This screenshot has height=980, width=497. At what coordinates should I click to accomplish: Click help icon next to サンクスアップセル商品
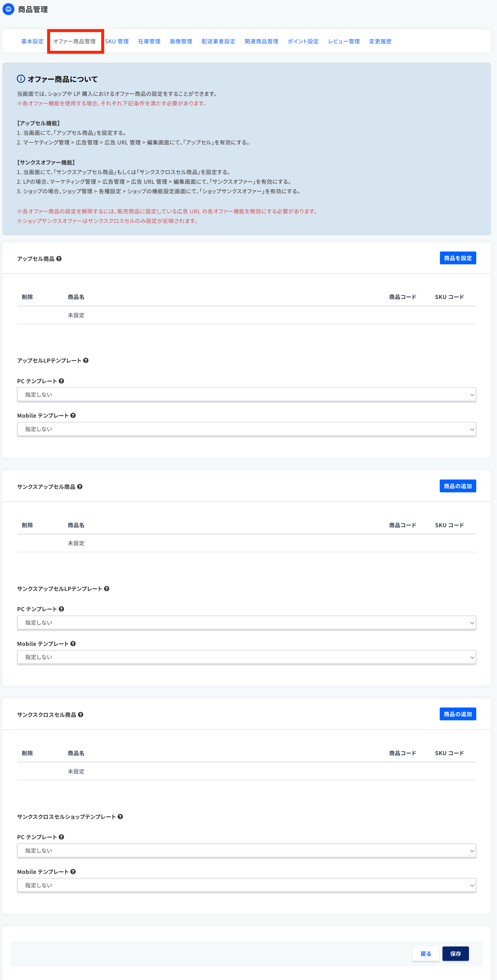point(80,487)
